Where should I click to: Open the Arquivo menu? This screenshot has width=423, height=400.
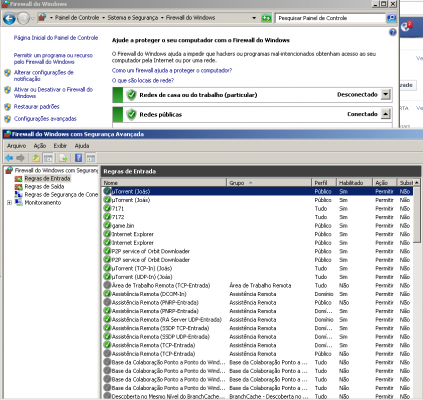[x=16, y=146]
